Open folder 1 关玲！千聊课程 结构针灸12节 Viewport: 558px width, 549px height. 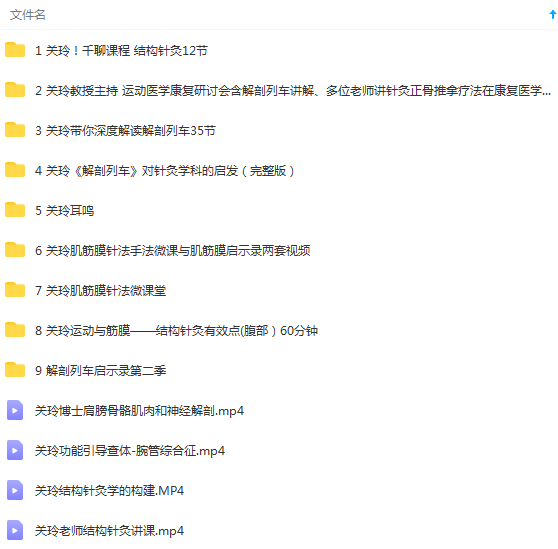(x=121, y=51)
